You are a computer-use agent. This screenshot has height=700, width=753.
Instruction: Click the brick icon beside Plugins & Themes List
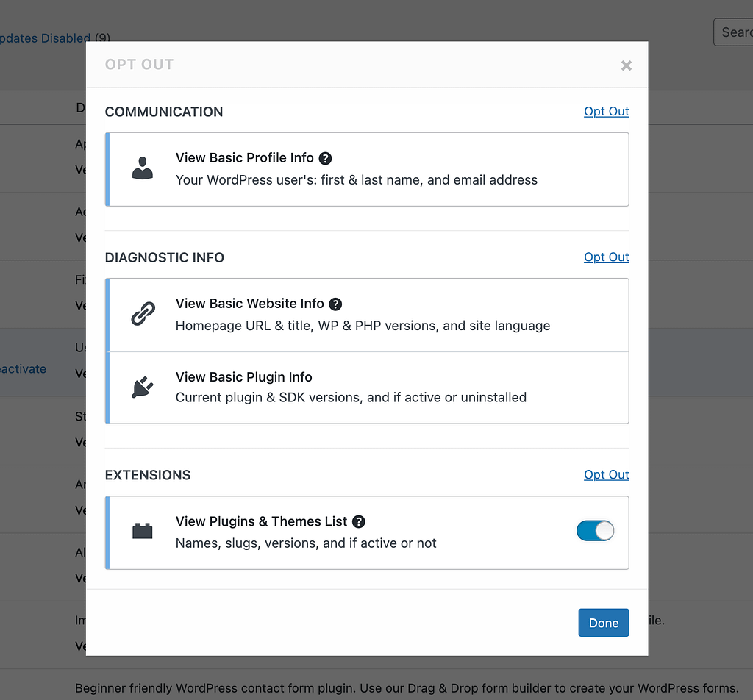(142, 531)
